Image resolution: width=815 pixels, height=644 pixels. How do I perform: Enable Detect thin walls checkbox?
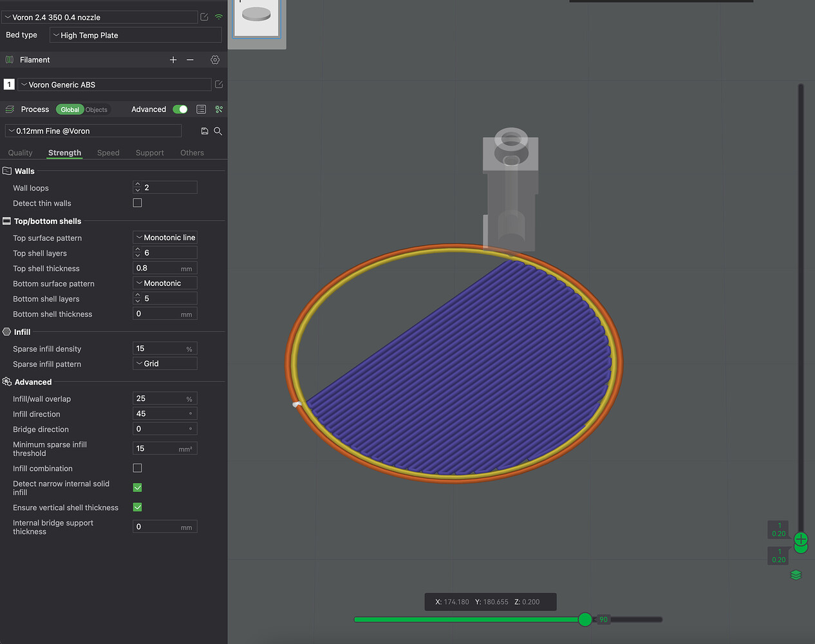[x=137, y=203]
